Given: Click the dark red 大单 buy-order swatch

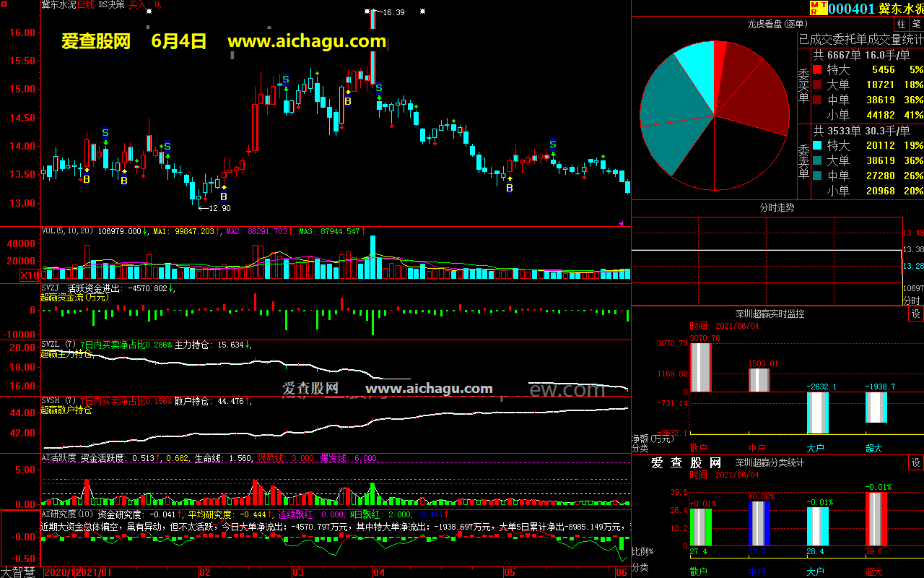Looking at the screenshot, I should (816, 85).
